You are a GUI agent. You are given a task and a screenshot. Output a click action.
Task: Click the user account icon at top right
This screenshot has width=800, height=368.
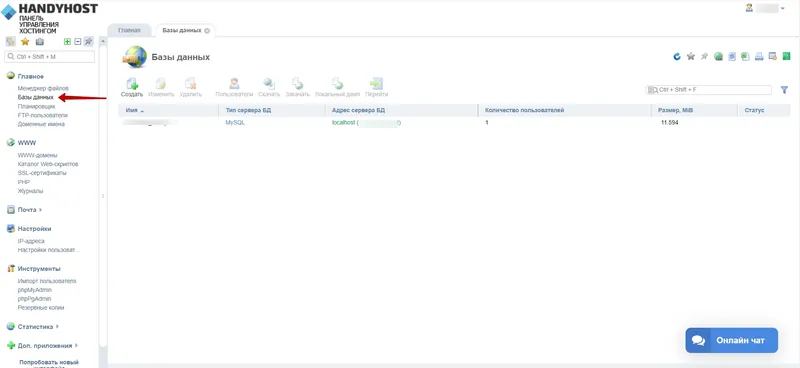[x=749, y=8]
